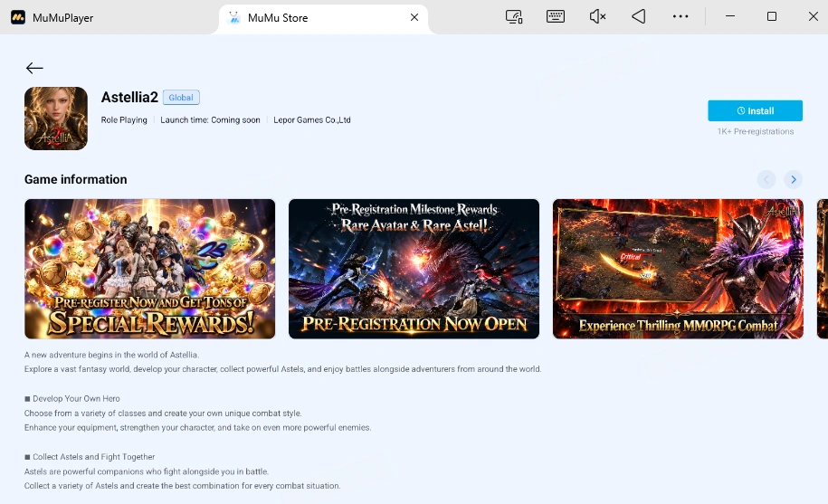Open the Special Rewards screenshot
This screenshot has width=828, height=504.
pyautogui.click(x=150, y=269)
